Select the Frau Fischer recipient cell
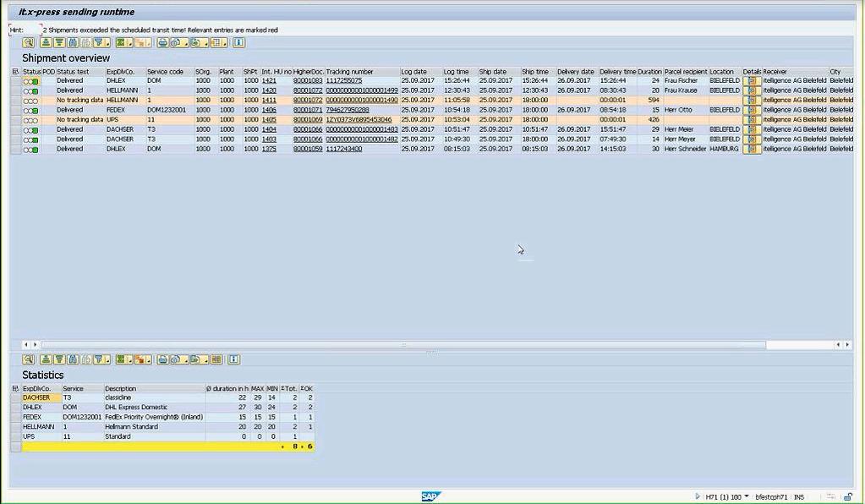Screen dimensions: 865x504 point(685,80)
